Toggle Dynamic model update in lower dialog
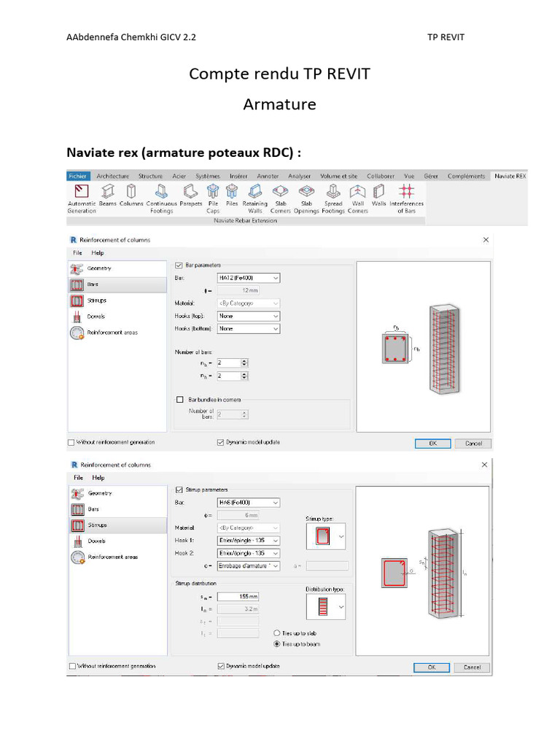560x747 pixels. pyautogui.click(x=221, y=667)
